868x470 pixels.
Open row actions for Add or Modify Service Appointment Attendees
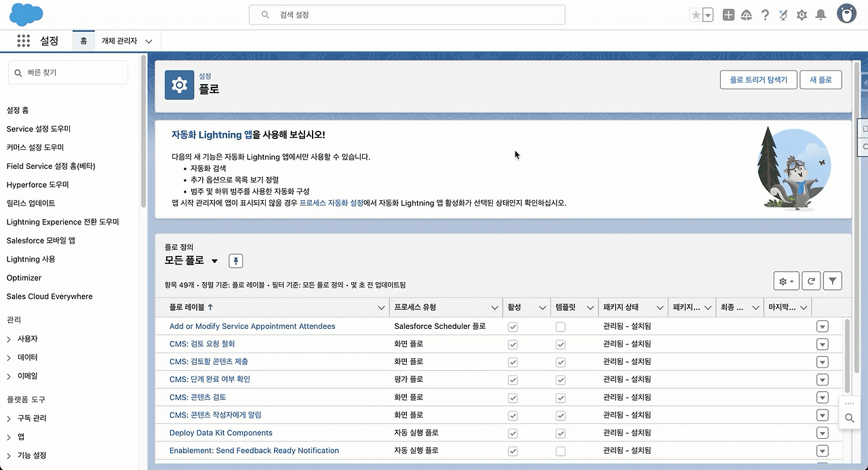coord(823,327)
